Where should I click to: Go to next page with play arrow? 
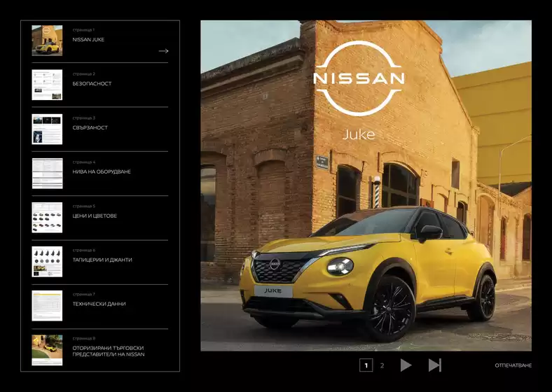pos(406,365)
